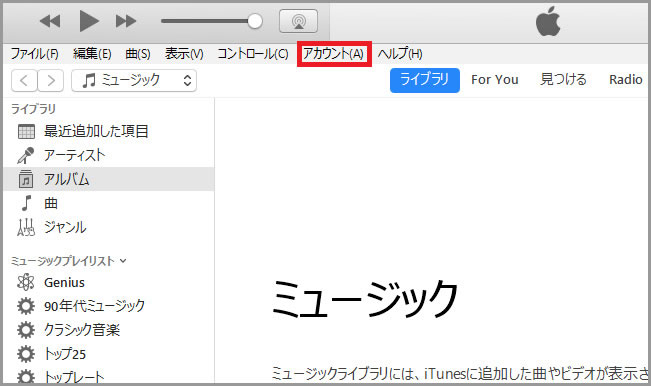Start playback with the Play button
This screenshot has width=651, height=386.
click(x=89, y=21)
